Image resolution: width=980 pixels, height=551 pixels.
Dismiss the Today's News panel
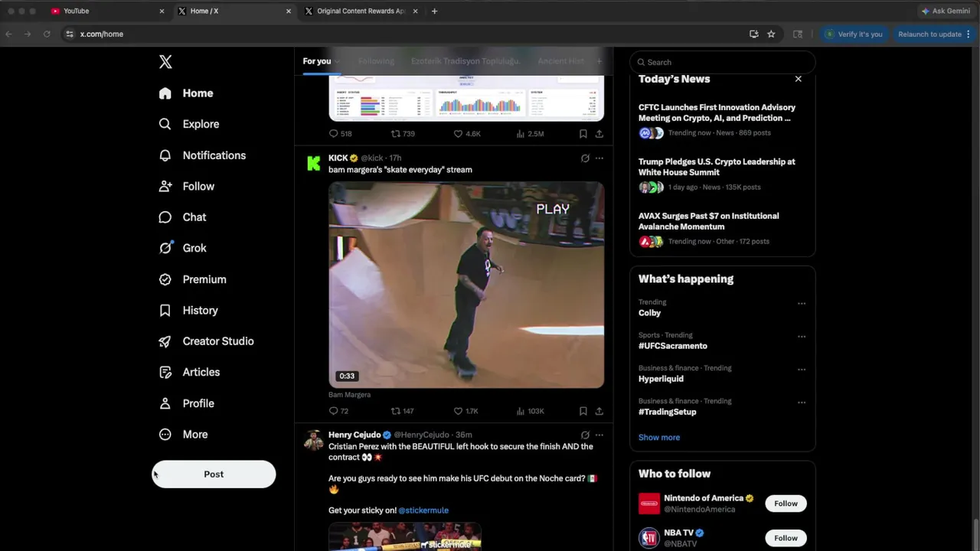[798, 79]
